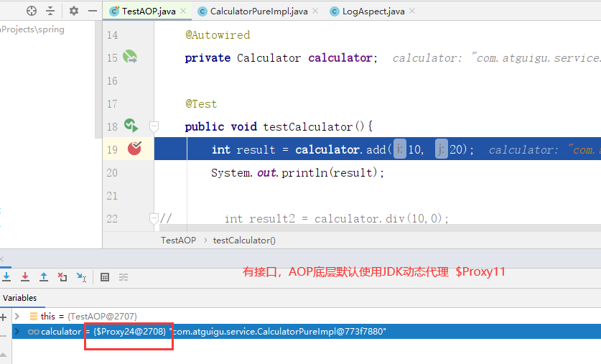This screenshot has width=601, height=364.
Task: Click the @Autowired annotation text
Action: click(218, 35)
